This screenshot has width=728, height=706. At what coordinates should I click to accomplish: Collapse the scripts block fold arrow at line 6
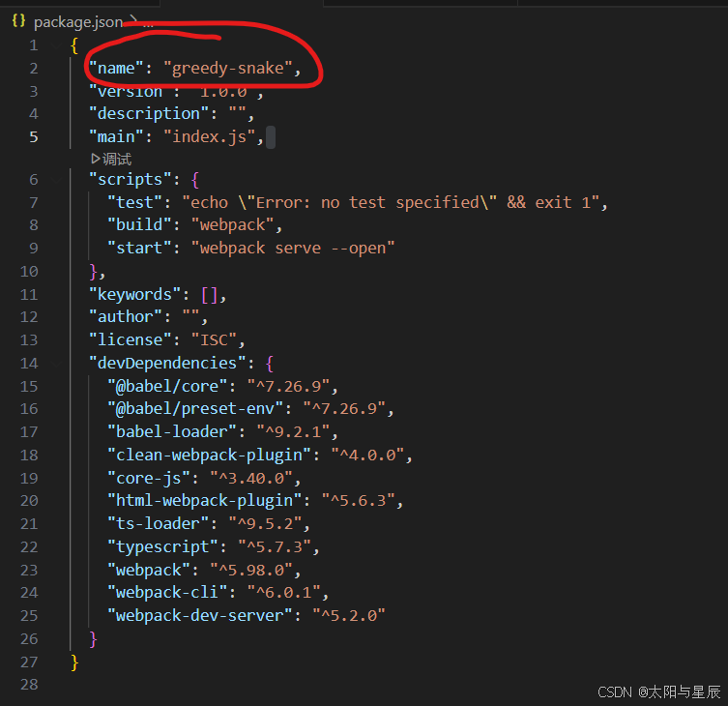[57, 180]
